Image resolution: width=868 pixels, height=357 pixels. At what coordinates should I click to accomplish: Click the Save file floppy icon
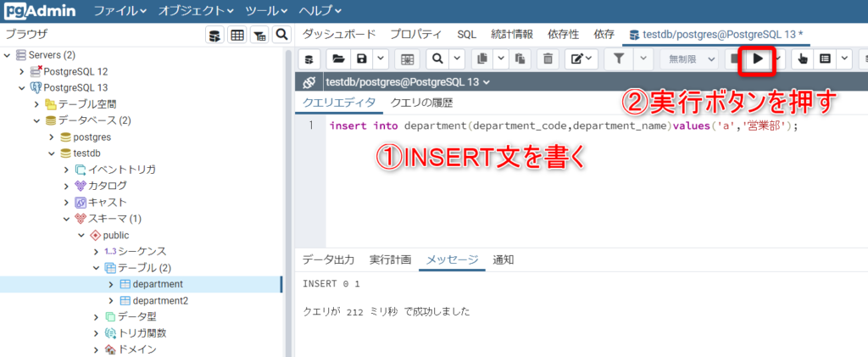362,59
